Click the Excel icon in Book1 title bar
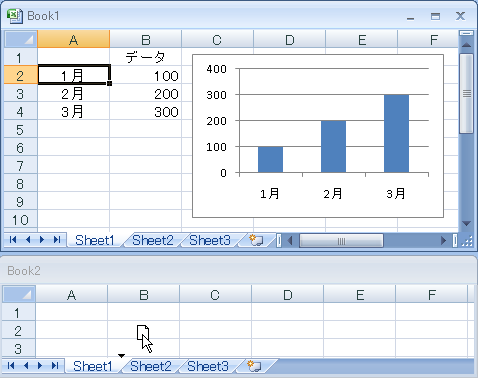Viewport: 478px width, 378px height. (15, 16)
